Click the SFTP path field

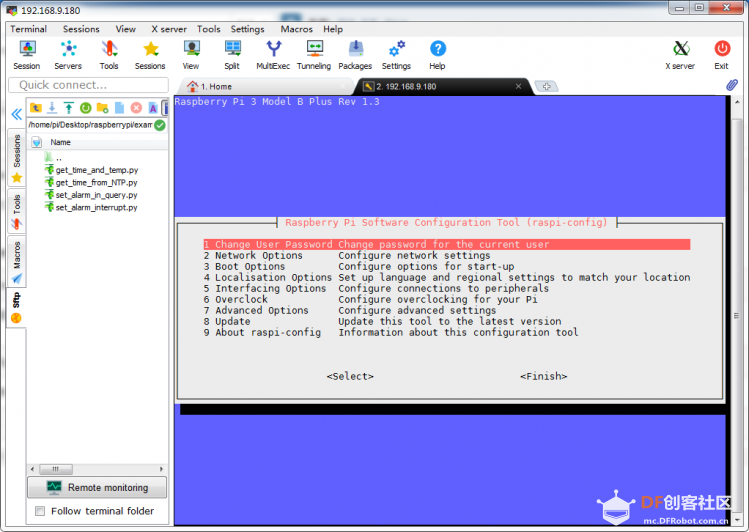[90, 125]
